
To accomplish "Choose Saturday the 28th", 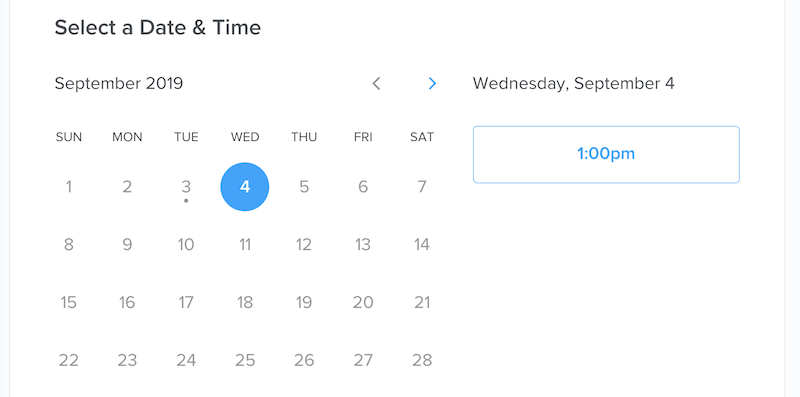I will (x=422, y=360).
